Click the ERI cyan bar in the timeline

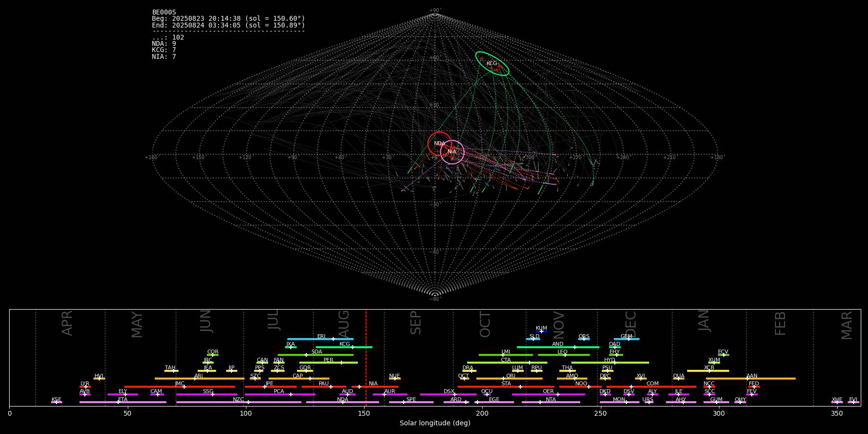pyautogui.click(x=320, y=339)
